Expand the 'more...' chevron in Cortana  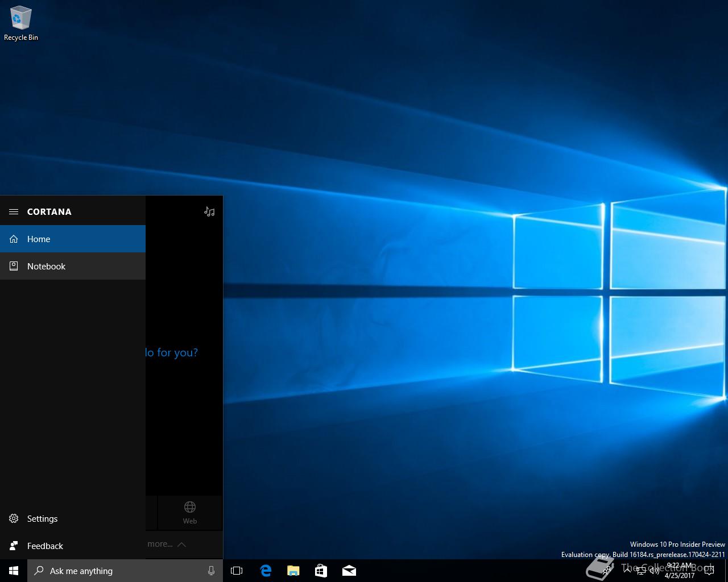pyautogui.click(x=181, y=544)
